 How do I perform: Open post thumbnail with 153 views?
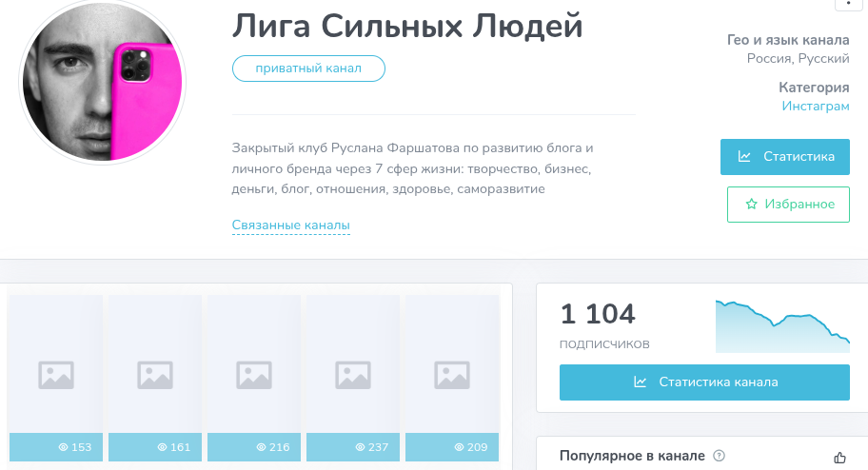tap(56, 378)
